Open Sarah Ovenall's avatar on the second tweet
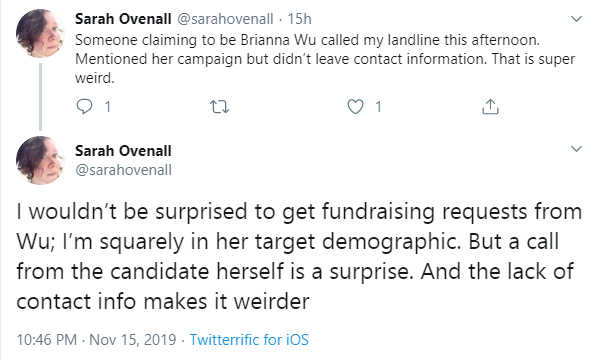596x360 pixels. [40, 160]
